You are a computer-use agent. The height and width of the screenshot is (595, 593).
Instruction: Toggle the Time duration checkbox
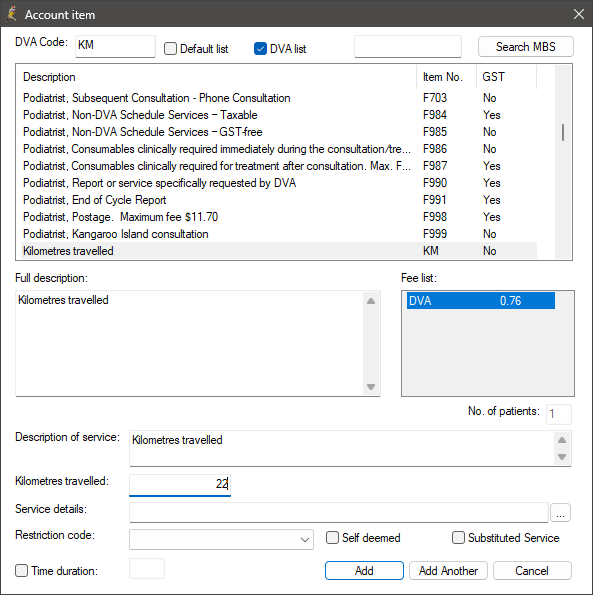click(22, 571)
